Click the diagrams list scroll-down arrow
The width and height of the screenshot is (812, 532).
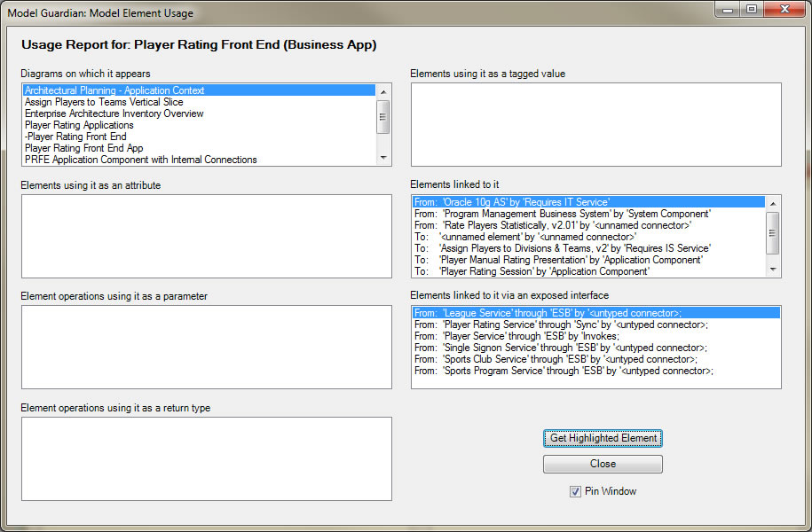pyautogui.click(x=383, y=157)
